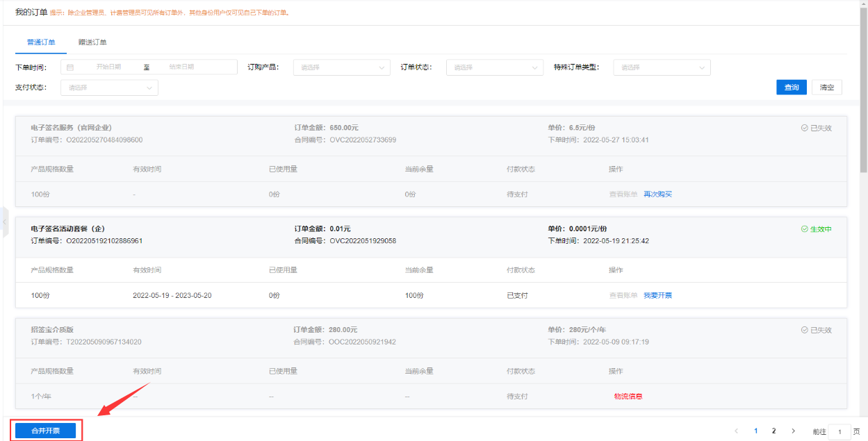Open the 订单状态 dropdown
The width and height of the screenshot is (868, 441).
(x=495, y=67)
